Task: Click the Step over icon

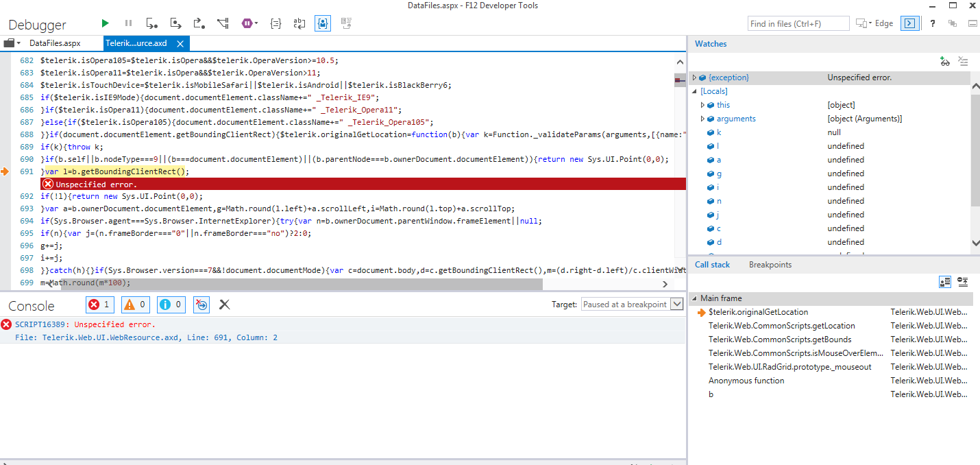Action: click(176, 23)
